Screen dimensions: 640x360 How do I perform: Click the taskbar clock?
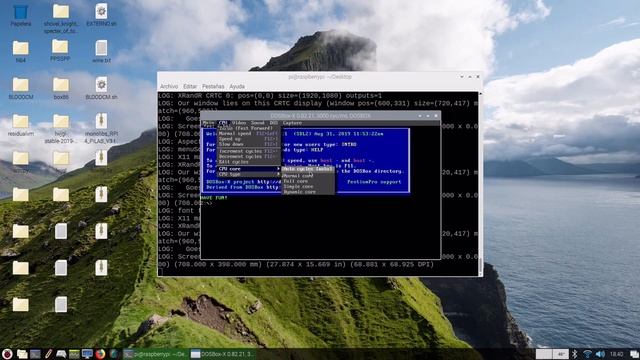click(x=617, y=354)
